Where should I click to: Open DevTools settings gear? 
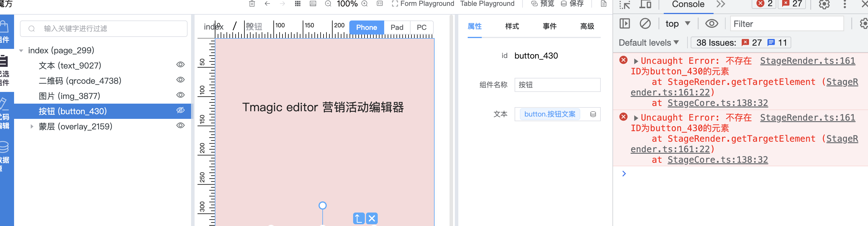coord(824,4)
